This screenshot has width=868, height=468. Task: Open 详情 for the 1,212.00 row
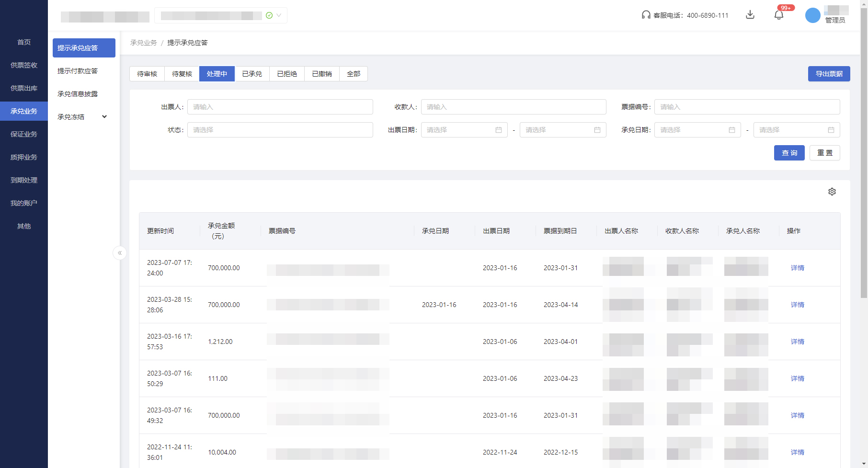click(797, 342)
